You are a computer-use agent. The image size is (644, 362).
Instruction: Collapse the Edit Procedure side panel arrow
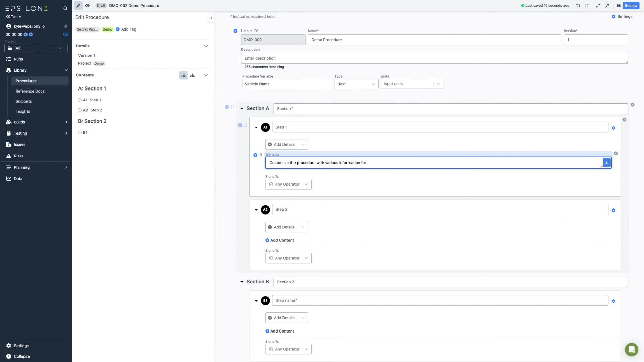click(212, 18)
